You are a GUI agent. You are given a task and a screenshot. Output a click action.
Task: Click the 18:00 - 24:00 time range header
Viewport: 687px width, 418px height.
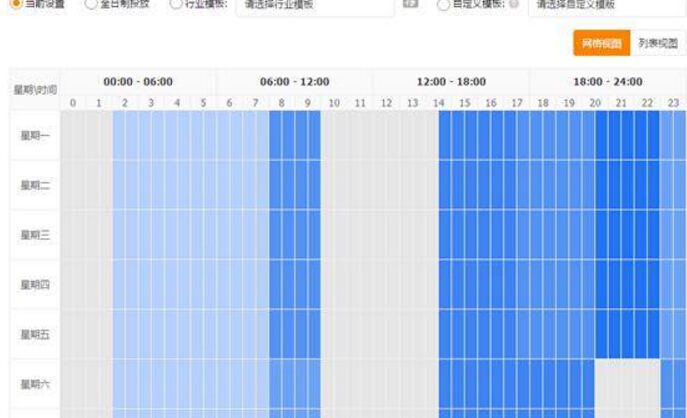pos(607,81)
